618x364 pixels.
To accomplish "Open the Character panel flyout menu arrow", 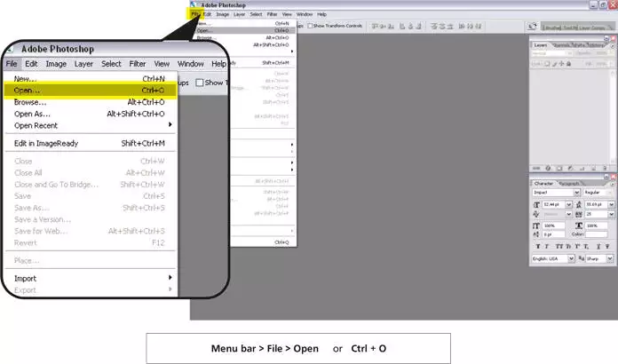I will (613, 184).
